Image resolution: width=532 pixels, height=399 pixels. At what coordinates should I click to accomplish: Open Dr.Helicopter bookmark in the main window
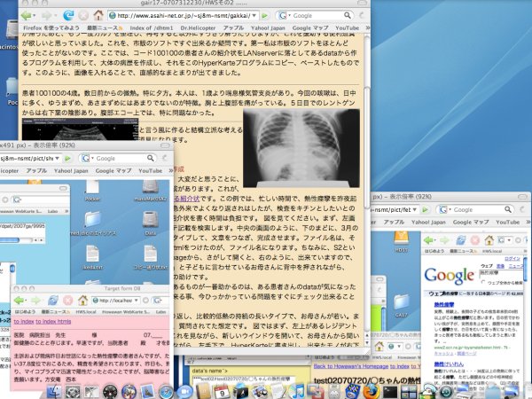198,27
